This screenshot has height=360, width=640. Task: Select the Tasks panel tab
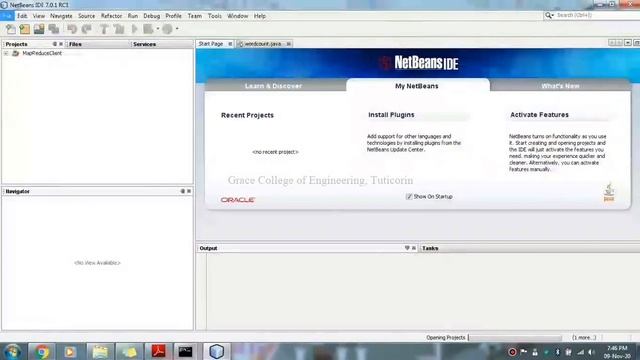[430, 248]
